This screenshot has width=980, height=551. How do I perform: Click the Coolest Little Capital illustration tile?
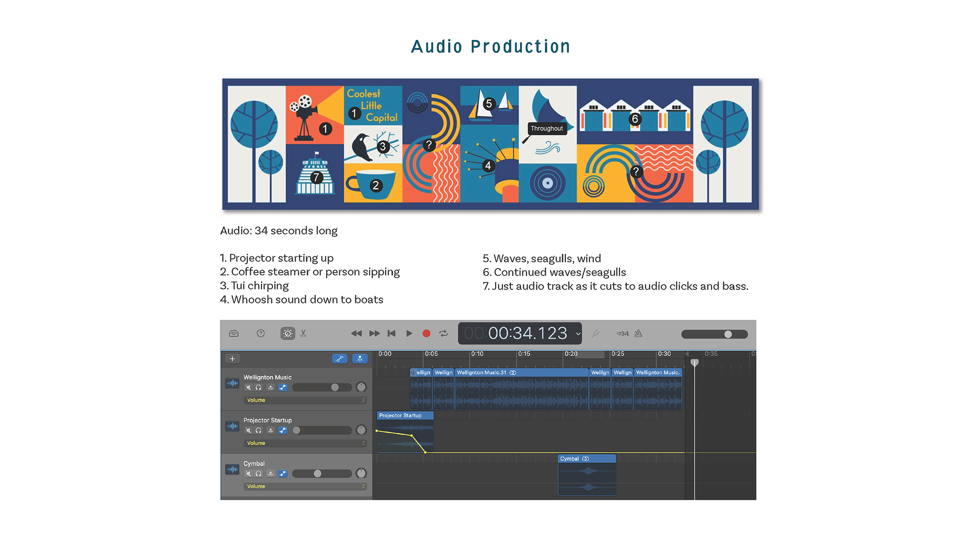pos(373,106)
